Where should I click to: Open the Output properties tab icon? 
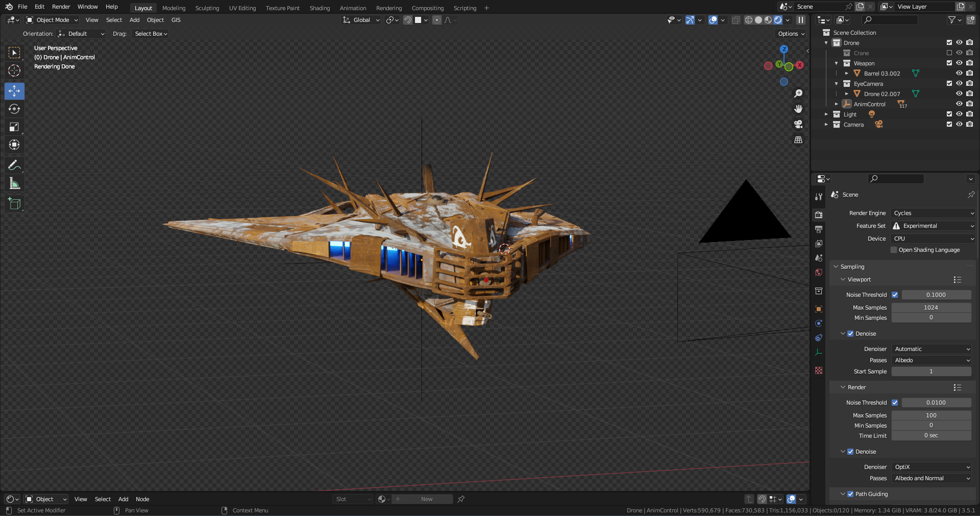[819, 229]
